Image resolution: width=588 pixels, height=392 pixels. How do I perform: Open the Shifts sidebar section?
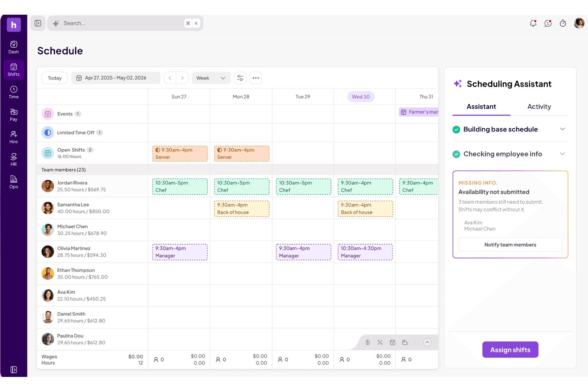(x=14, y=70)
